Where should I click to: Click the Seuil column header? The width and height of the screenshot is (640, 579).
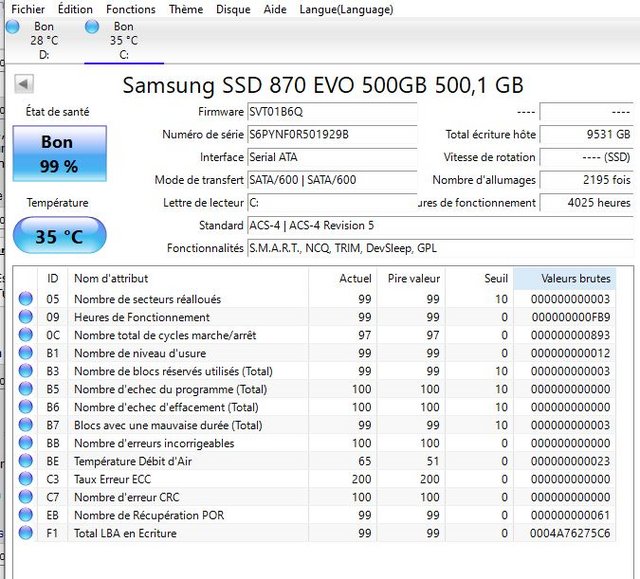pos(479,279)
